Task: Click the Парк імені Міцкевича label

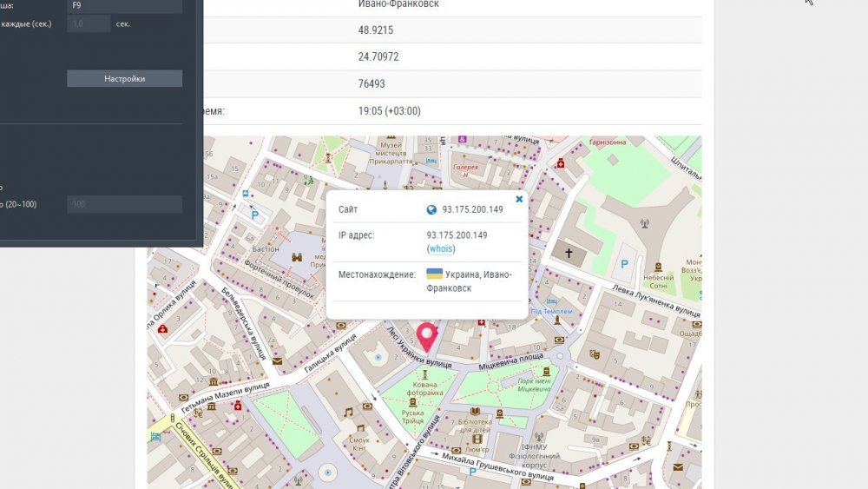Action: tap(534, 385)
